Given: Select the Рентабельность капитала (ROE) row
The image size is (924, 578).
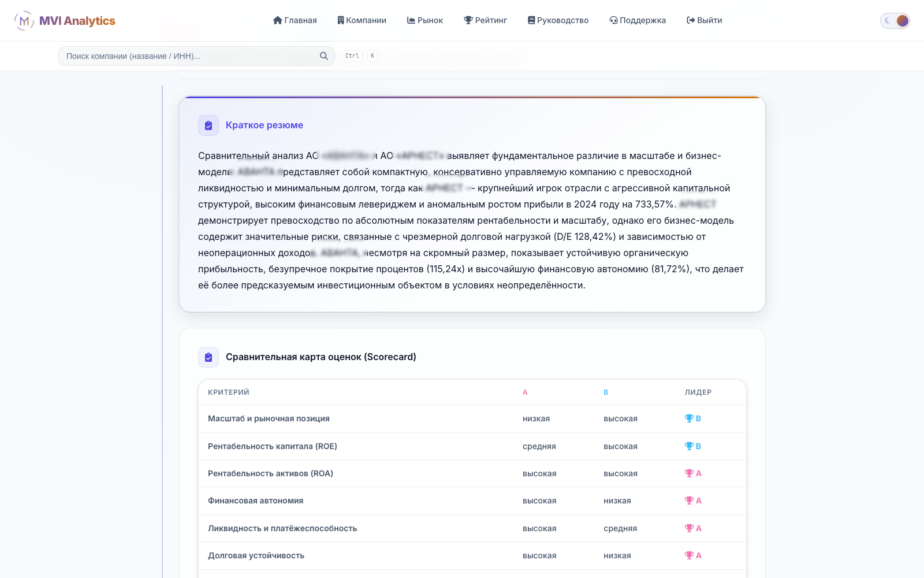Looking at the screenshot, I should pyautogui.click(x=472, y=446).
